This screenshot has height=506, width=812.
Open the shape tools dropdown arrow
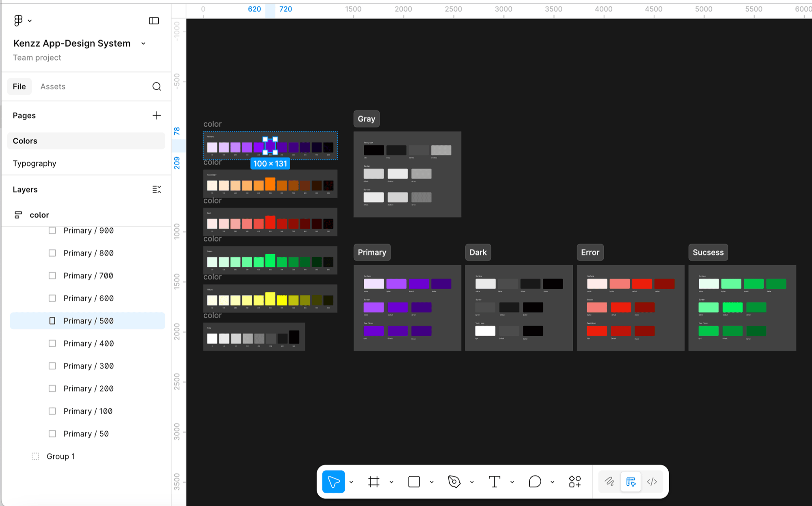tap(432, 482)
